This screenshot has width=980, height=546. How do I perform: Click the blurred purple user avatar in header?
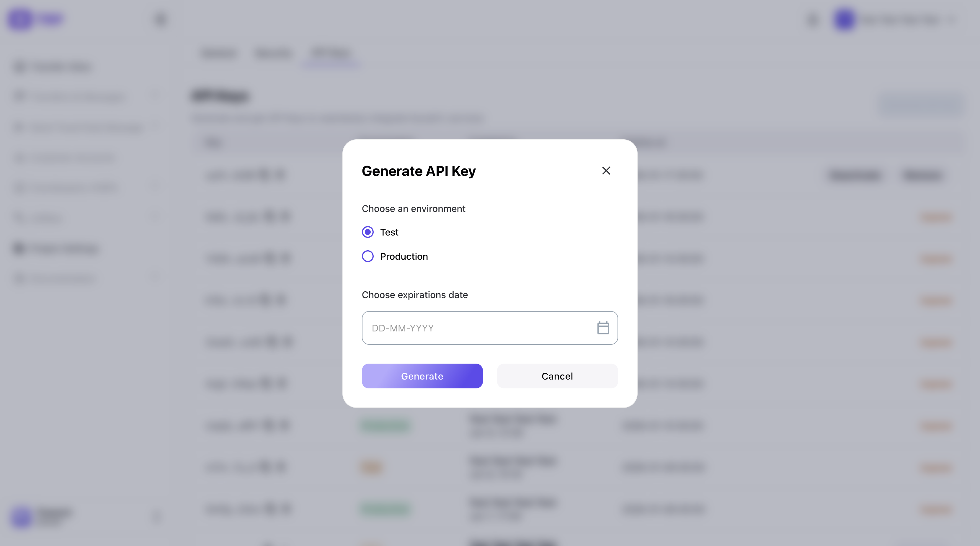pyautogui.click(x=844, y=19)
